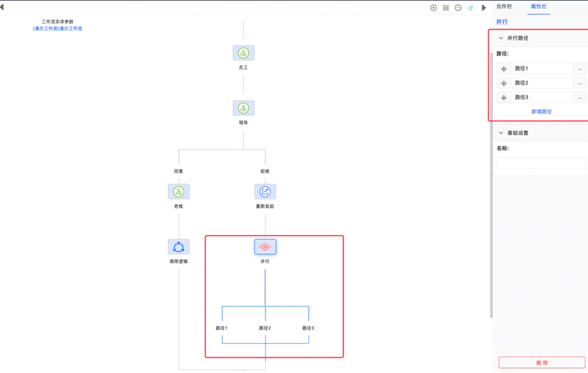Open more options for 路径3
The width and height of the screenshot is (588, 373).
pos(580,97)
